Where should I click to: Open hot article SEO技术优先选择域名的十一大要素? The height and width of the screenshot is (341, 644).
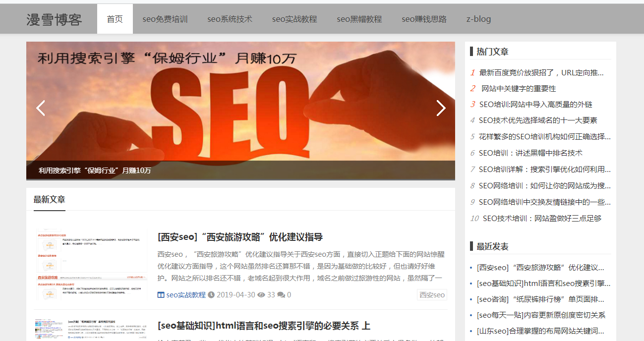point(538,120)
